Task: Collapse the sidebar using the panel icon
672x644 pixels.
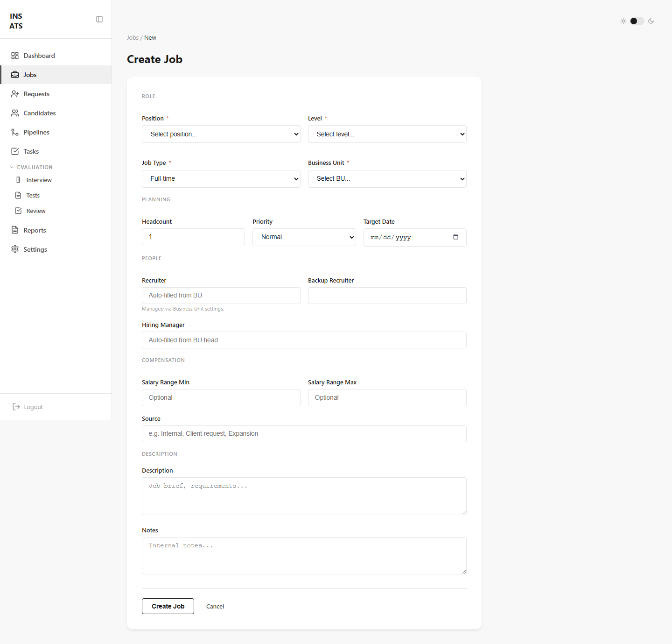Action: (x=99, y=19)
